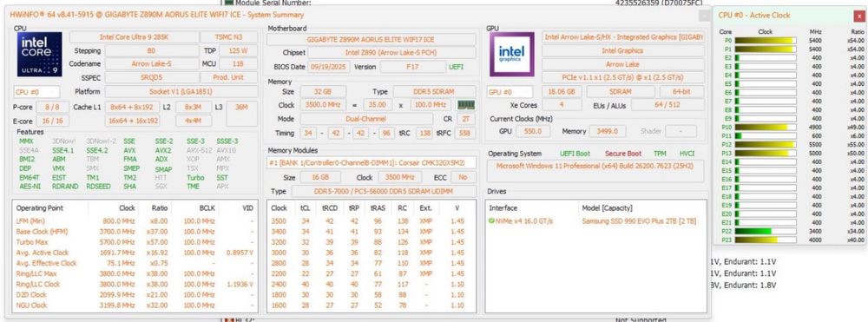Screen dimensions: 868x322
Task: Click the UEFI Boot label
Action: tap(575, 154)
